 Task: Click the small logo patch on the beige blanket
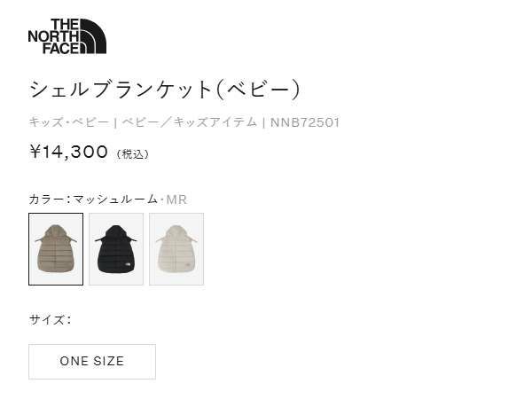(x=186, y=264)
